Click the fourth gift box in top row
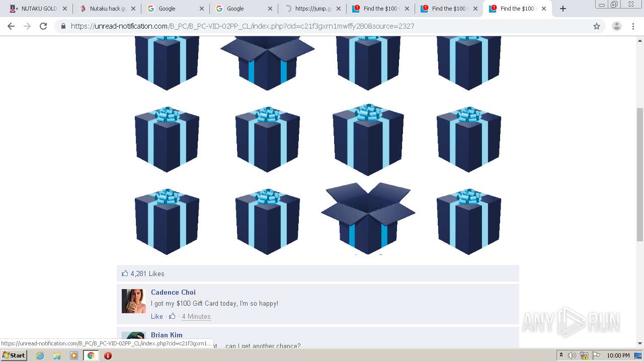 coord(469,62)
